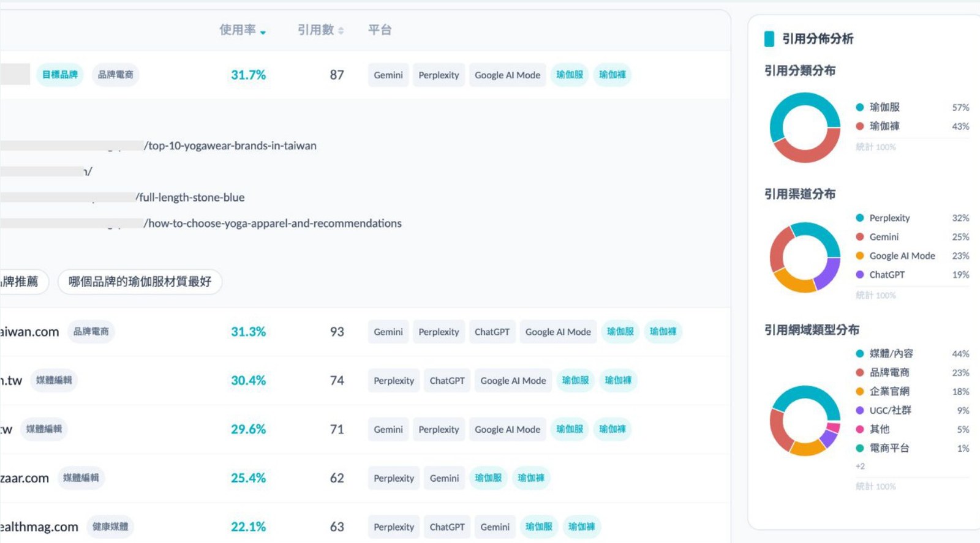Click ChatGPT tag in 31.3% row
Image resolution: width=980 pixels, height=543 pixels.
point(492,332)
